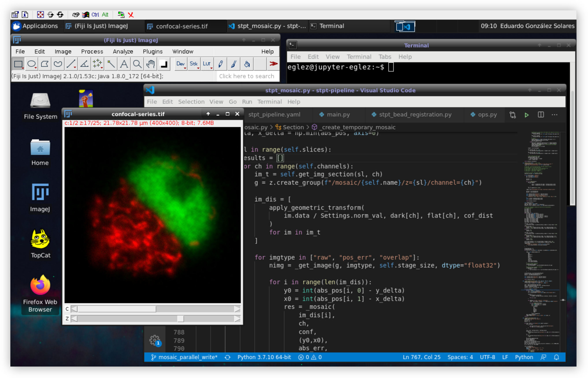Switch to stpt_mosaic.py taskbar button
Image resolution: width=588 pixels, height=378 pixels.
point(267,26)
